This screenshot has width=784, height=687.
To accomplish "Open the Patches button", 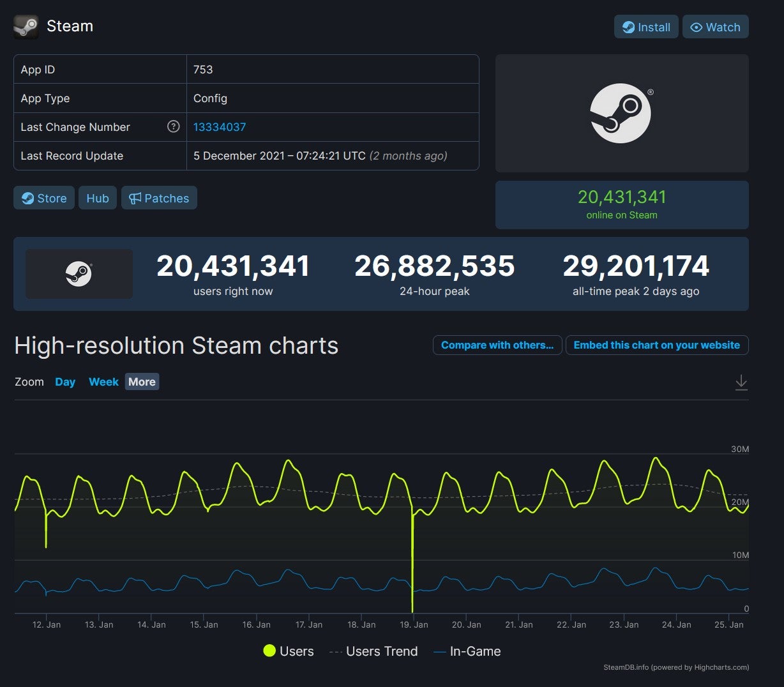I will click(159, 198).
